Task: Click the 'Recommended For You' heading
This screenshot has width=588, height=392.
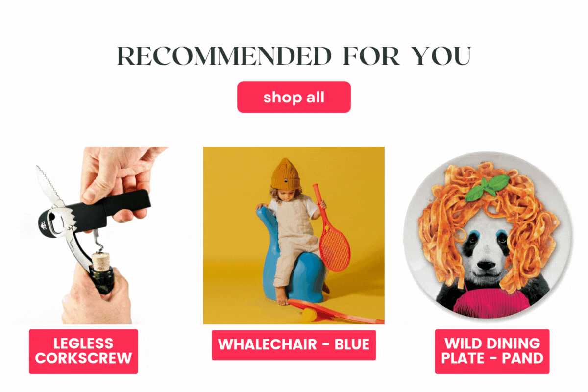Action: 294,56
